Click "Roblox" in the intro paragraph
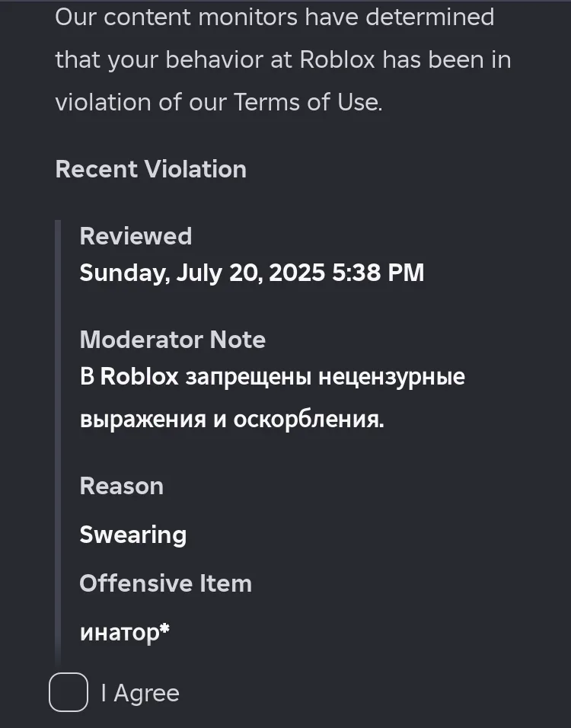Viewport: 571px width, 728px height. pyautogui.click(x=337, y=60)
